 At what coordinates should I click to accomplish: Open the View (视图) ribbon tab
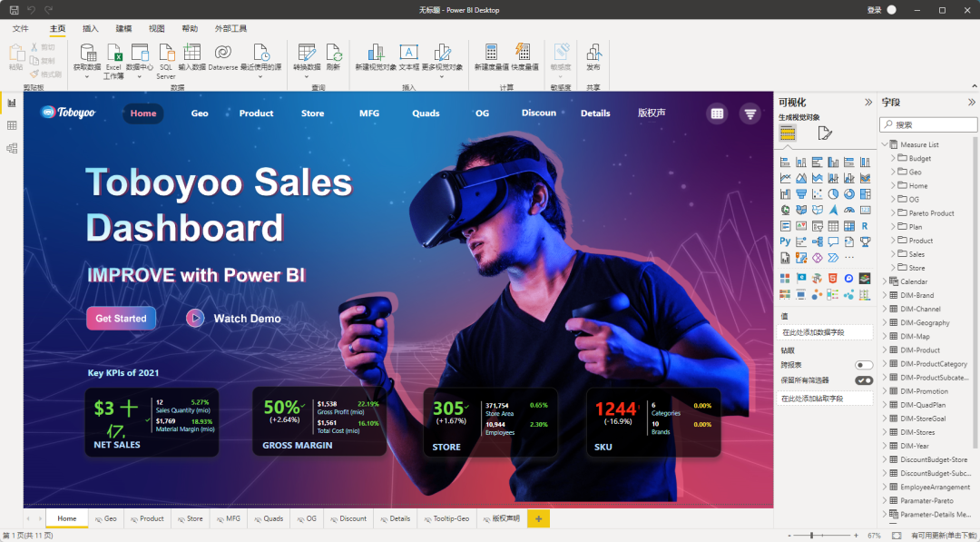tap(157, 29)
